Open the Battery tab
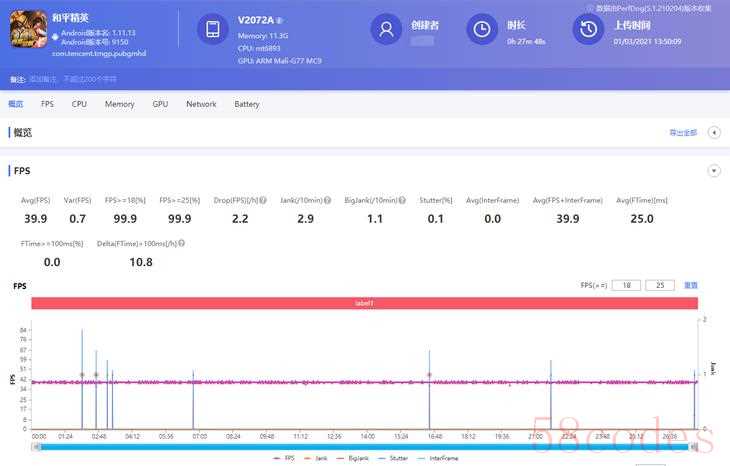 coord(246,104)
